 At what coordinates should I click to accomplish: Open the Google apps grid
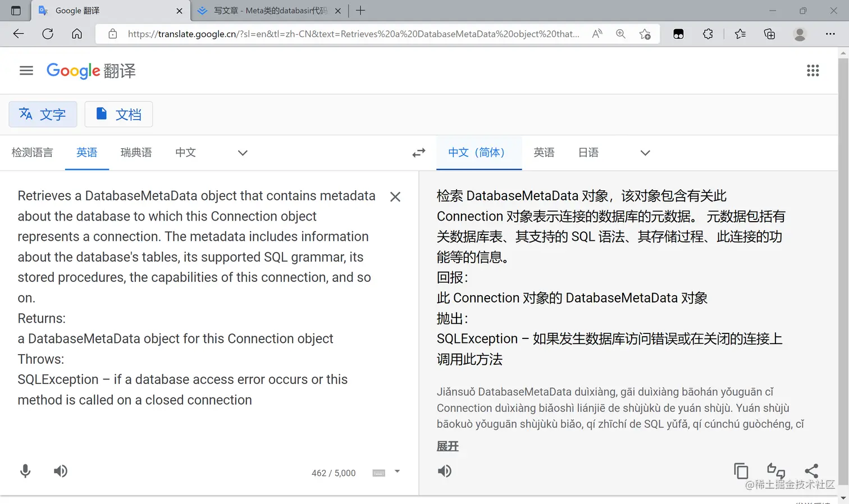point(813,71)
